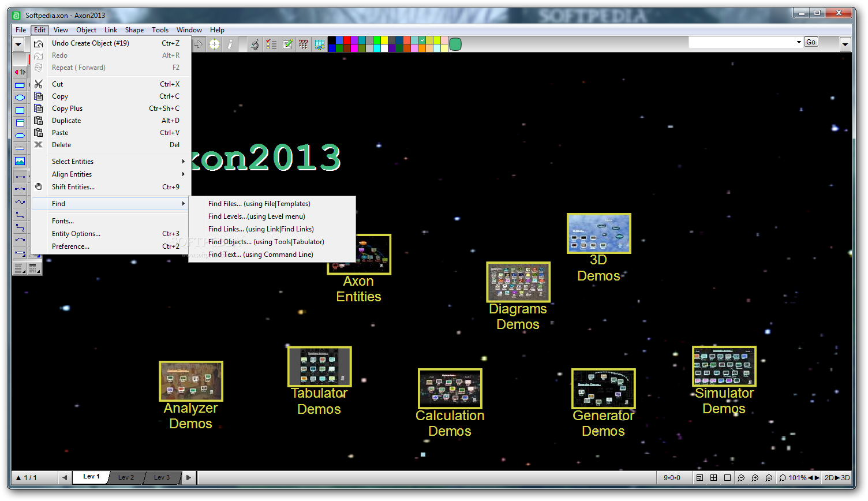This screenshot has width=868, height=501.
Task: Open the top-left toolbar dropdown arrow
Action: pos(18,44)
